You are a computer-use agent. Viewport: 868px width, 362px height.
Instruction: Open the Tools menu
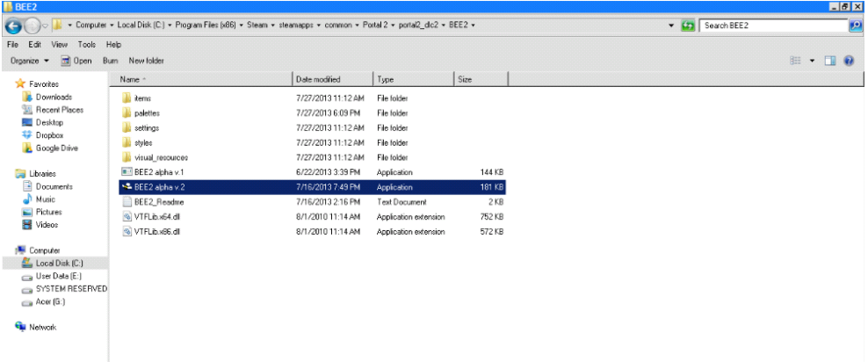tap(87, 44)
